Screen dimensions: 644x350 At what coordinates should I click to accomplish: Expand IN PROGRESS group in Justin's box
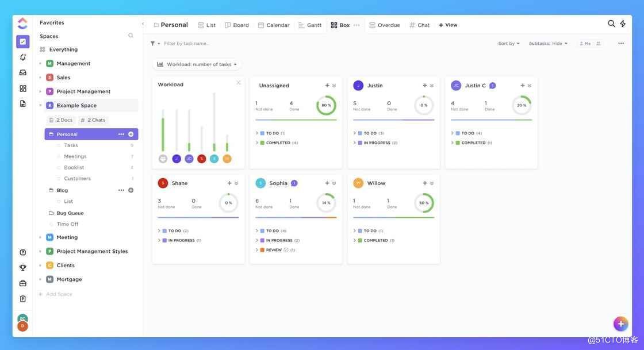coord(354,143)
